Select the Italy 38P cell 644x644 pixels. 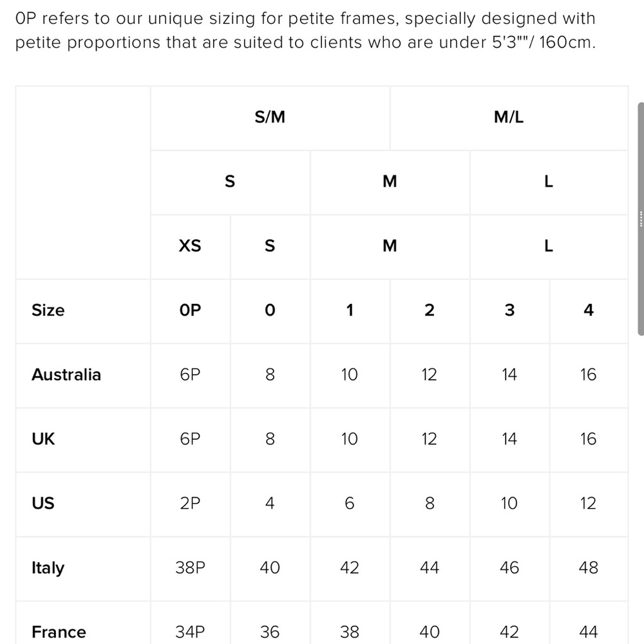tap(190, 569)
